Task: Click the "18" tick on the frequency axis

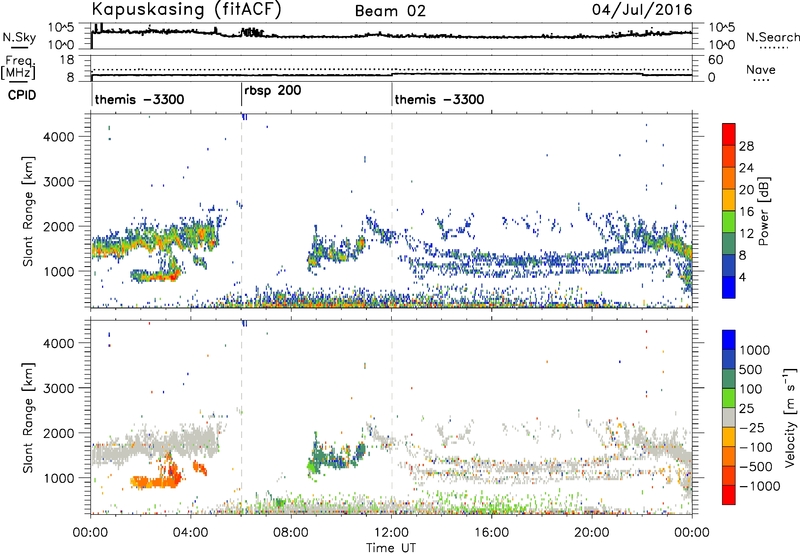Action: (67, 60)
